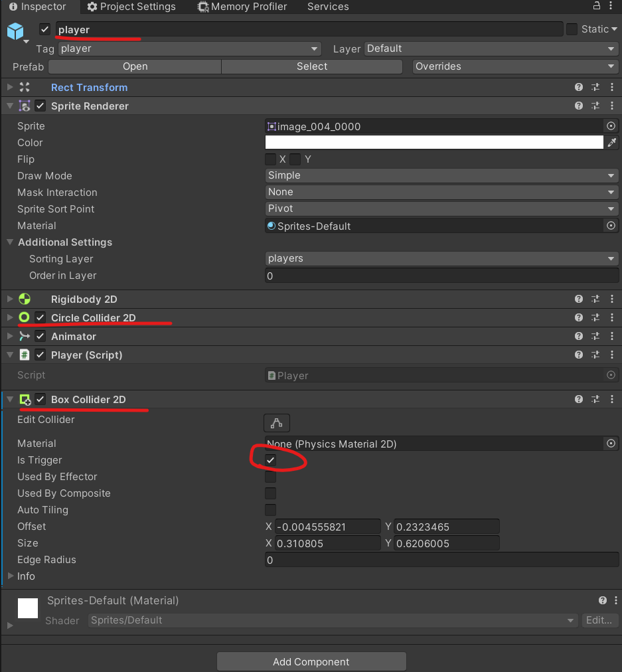Click the Prefab Open button
The height and width of the screenshot is (672, 622).
click(x=135, y=66)
